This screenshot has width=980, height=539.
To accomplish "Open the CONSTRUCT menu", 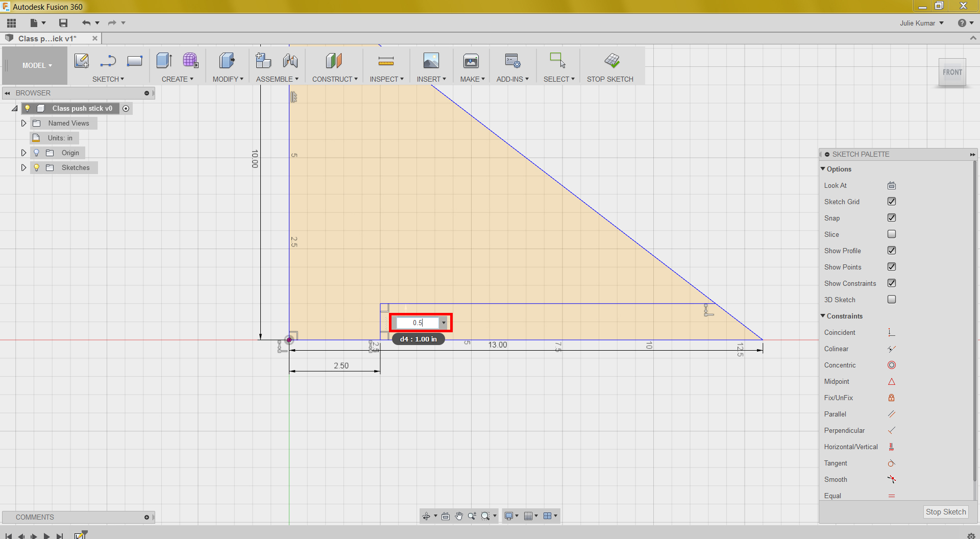I will [x=335, y=79].
